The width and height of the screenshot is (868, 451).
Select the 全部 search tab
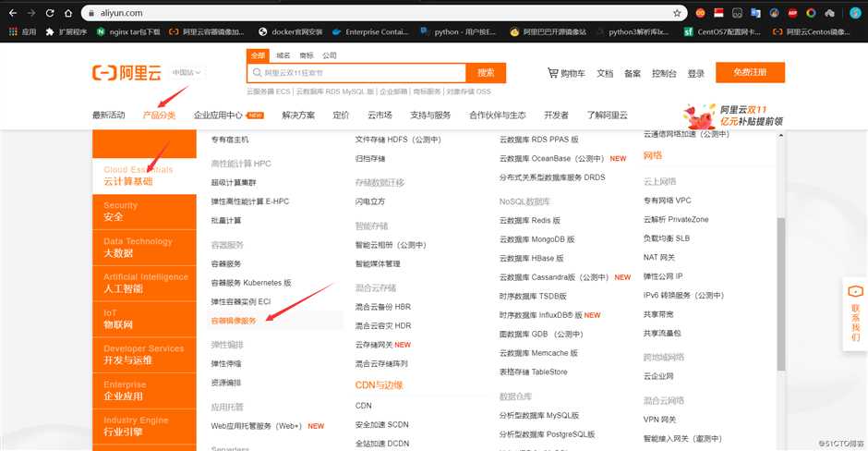[x=258, y=55]
